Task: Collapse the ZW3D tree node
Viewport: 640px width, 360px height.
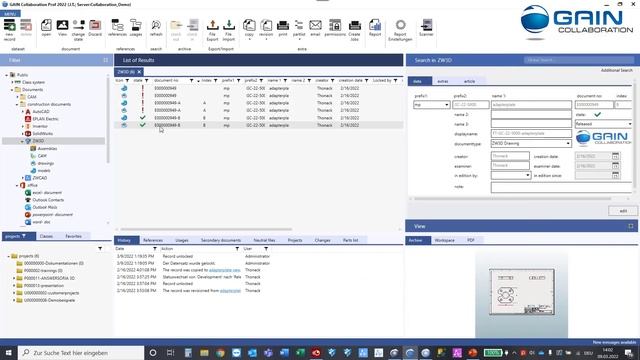Action: (x=22, y=141)
